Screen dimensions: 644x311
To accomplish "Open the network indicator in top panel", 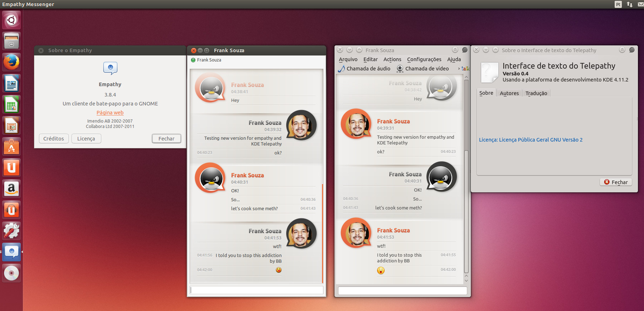I will click(630, 4).
